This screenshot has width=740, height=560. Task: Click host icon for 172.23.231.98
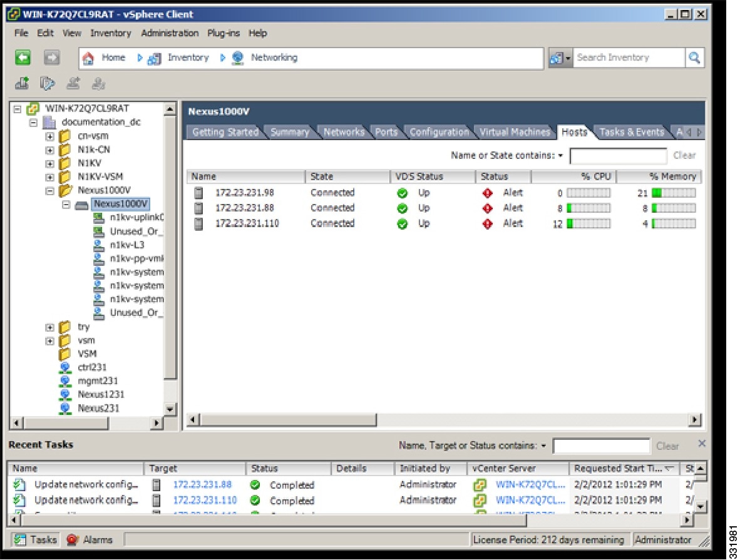coord(198,193)
